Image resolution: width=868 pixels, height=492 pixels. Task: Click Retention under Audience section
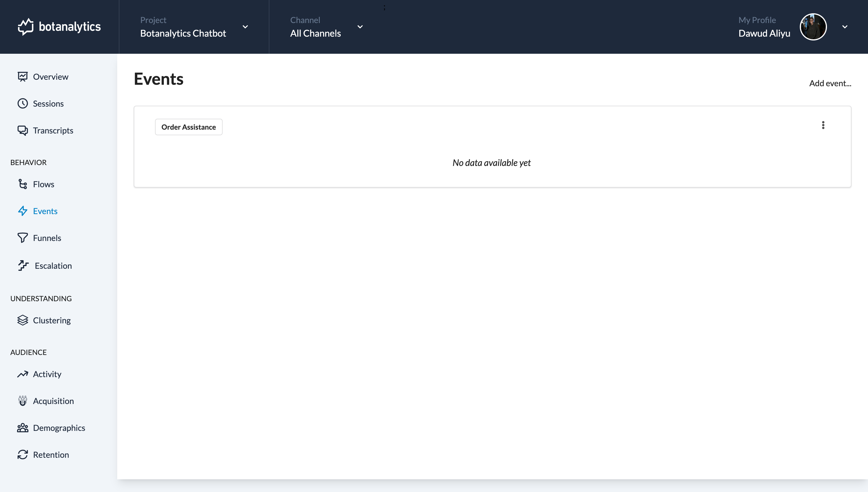click(x=51, y=454)
